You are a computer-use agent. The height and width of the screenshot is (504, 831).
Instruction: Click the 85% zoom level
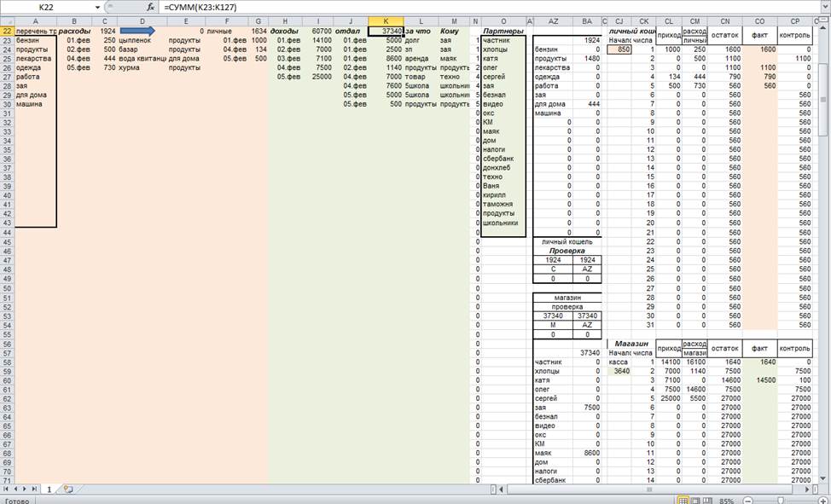(x=727, y=501)
